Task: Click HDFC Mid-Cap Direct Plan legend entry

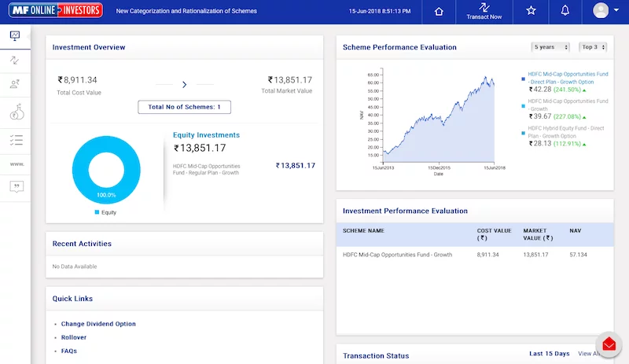Action: (x=568, y=78)
